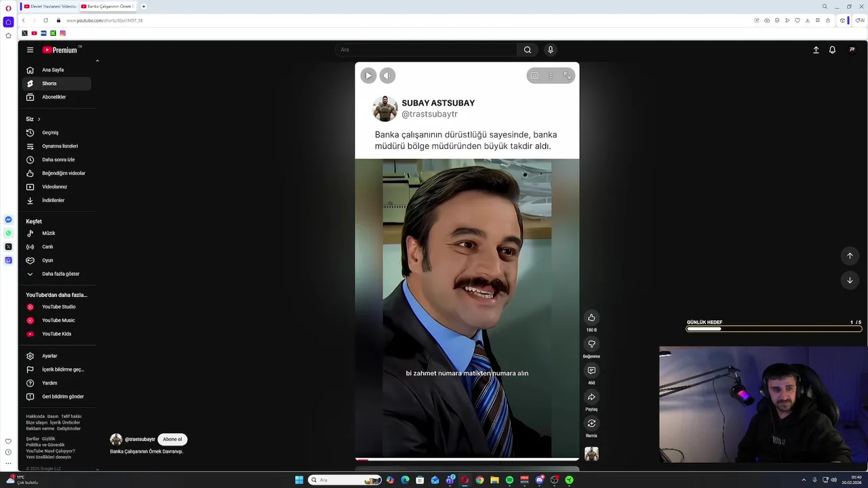Open Ana Sayfa in sidebar
This screenshot has width=868, height=488.
(x=56, y=70)
